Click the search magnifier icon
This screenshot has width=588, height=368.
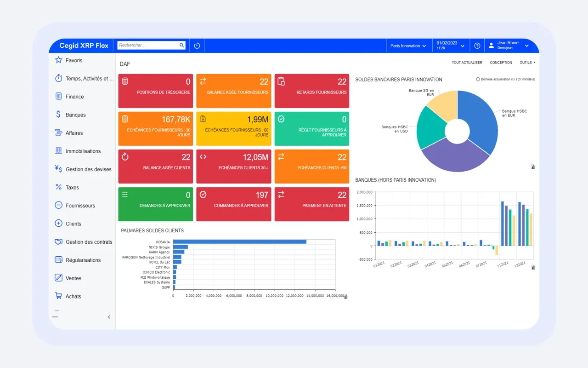[x=182, y=45]
